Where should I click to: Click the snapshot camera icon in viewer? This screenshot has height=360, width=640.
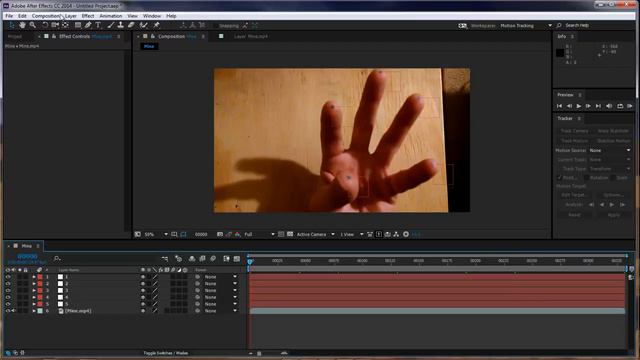(220, 234)
